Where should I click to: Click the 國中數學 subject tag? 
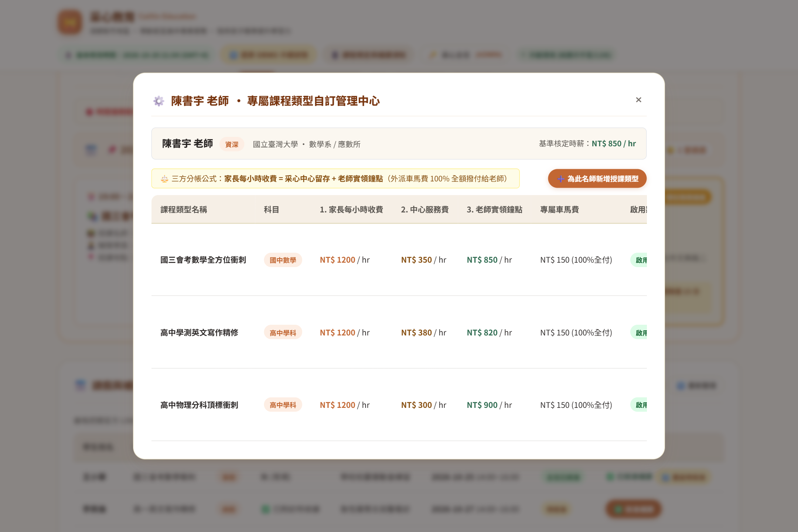[283, 260]
